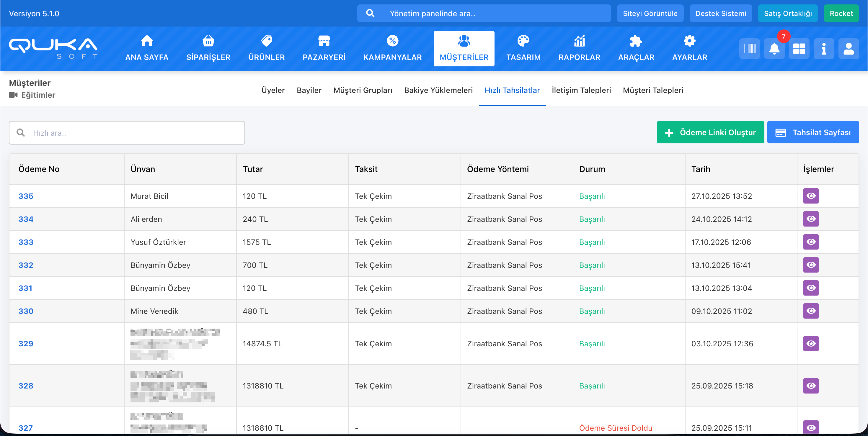Open payment number 334 link
This screenshot has width=868, height=436.
point(26,219)
